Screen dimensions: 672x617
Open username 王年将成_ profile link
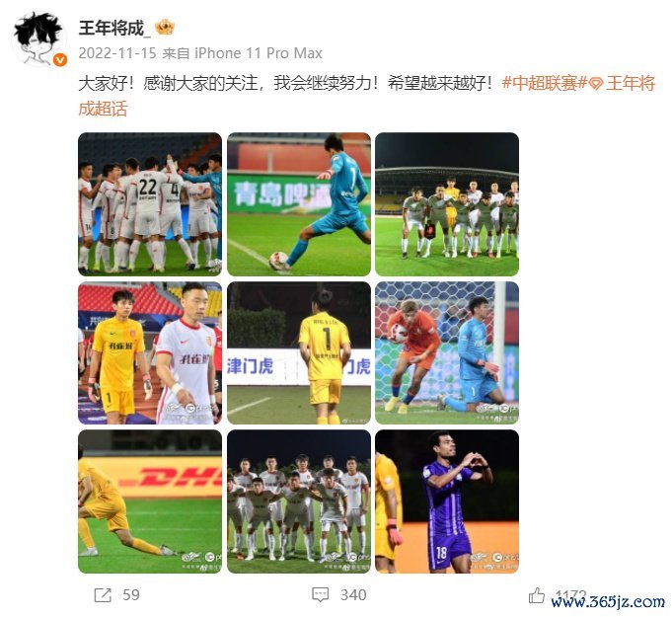[x=114, y=29]
